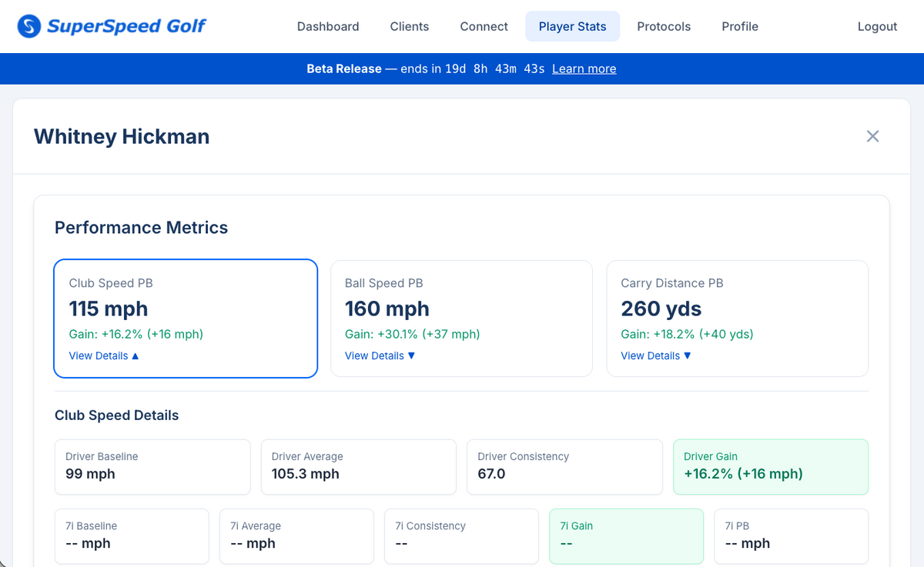Navigate to the Clients section
The width and height of the screenshot is (924, 567).
click(409, 26)
